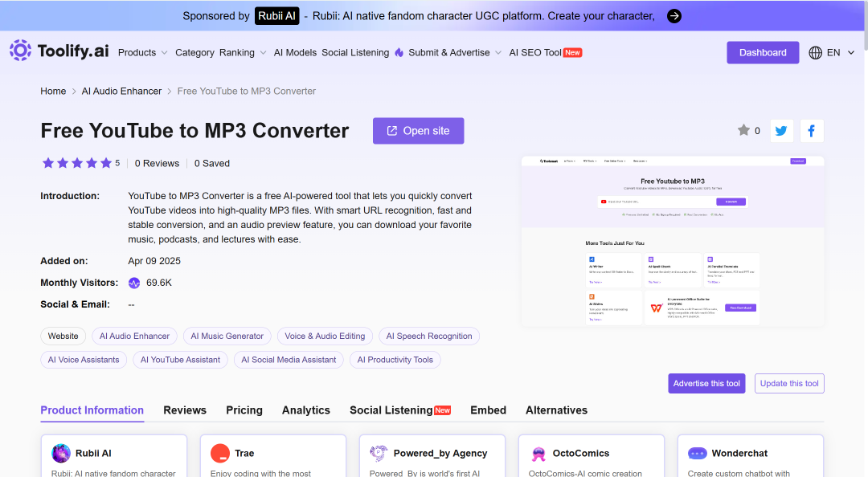Click the AI Speech Recognition tag
This screenshot has height=477, width=868.
coord(429,336)
